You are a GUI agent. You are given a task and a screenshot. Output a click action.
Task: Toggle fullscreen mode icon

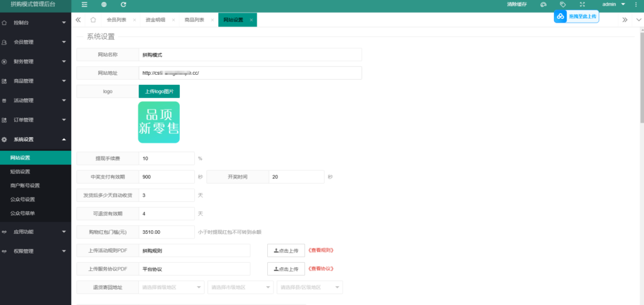point(582,4)
